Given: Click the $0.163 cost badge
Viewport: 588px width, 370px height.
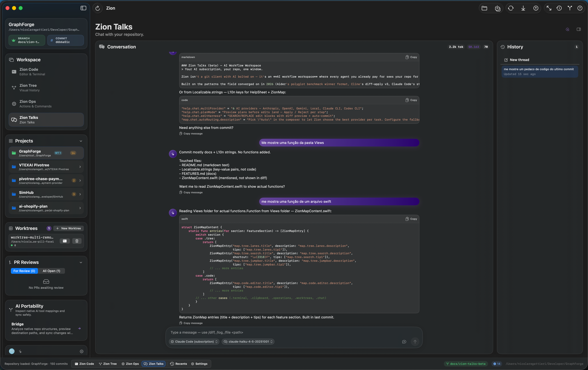Looking at the screenshot, I should [473, 47].
